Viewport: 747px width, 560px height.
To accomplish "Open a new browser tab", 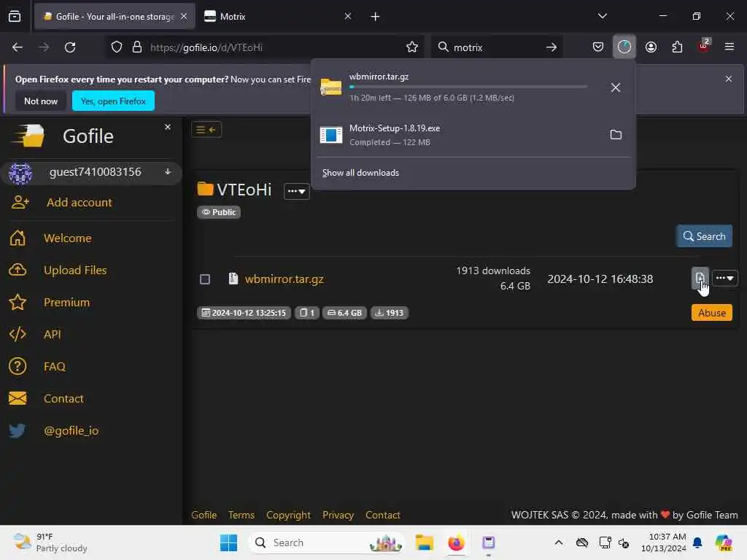I will [x=375, y=17].
